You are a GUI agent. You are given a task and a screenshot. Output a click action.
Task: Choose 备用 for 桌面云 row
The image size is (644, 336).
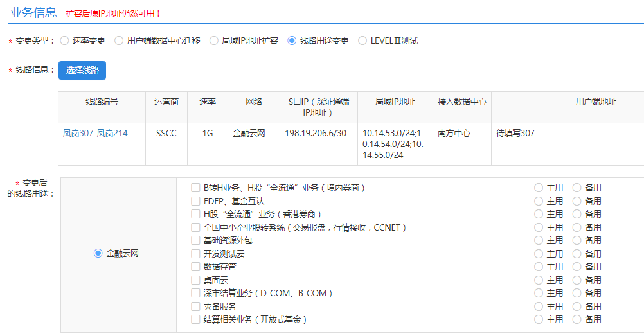coord(577,280)
